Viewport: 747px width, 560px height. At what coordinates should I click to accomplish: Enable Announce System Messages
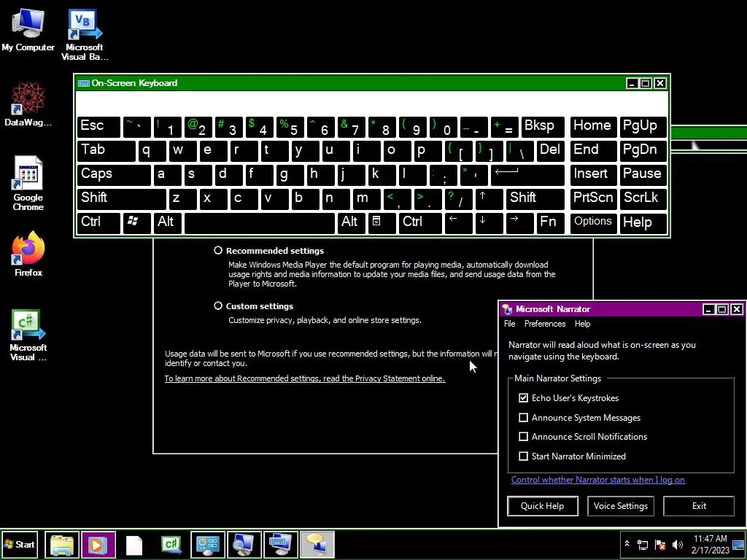[x=524, y=418]
